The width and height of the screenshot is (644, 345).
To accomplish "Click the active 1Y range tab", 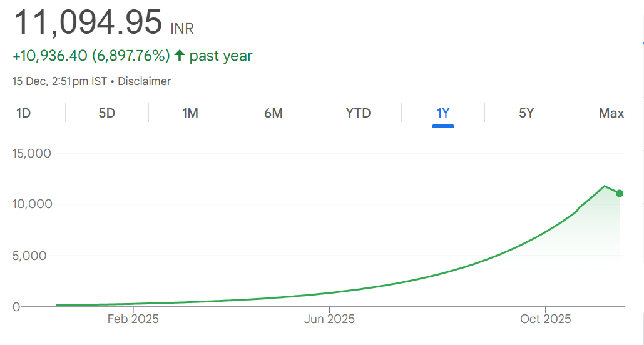I will point(443,113).
